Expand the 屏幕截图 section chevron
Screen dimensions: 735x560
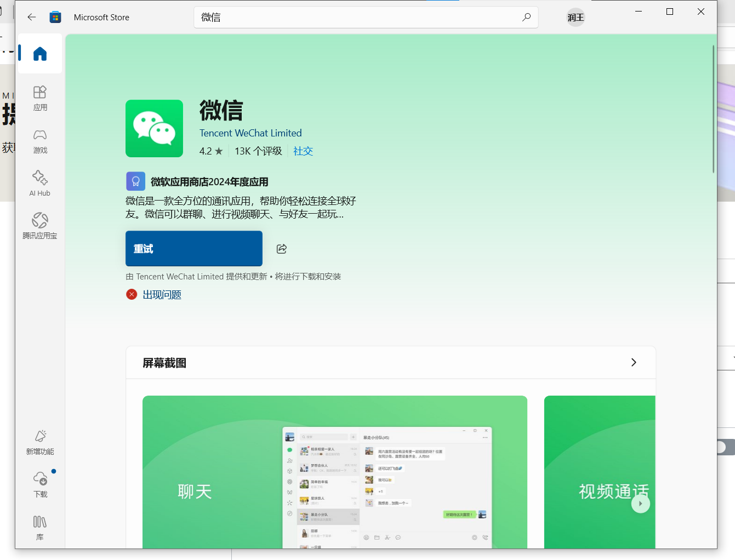click(634, 362)
